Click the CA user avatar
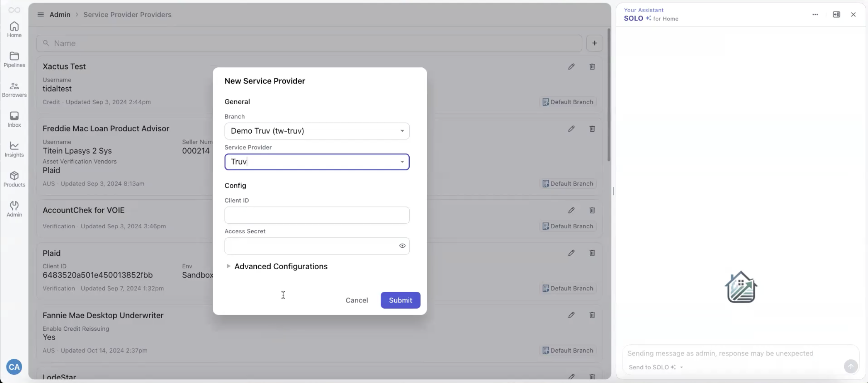868x383 pixels. pos(14,367)
